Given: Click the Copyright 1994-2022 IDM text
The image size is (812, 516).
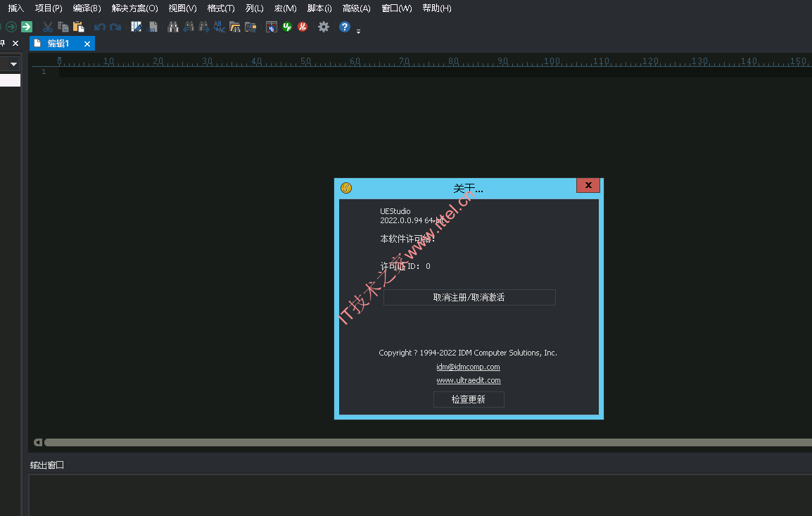Looking at the screenshot, I should 468,353.
